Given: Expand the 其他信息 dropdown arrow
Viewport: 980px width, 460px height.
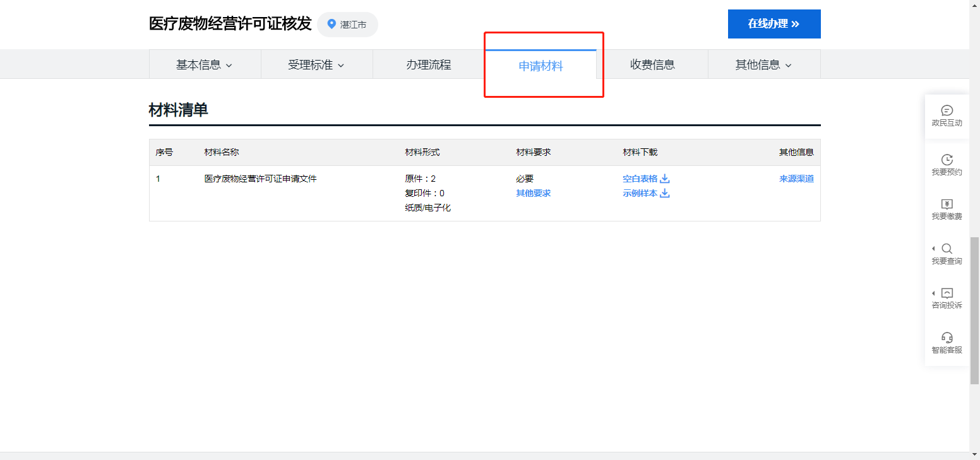Looking at the screenshot, I should click(788, 65).
